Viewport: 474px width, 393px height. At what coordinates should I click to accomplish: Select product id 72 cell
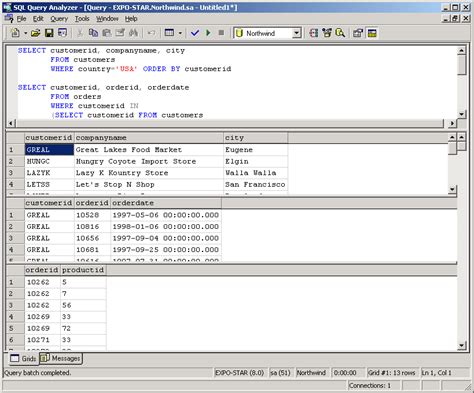83,328
